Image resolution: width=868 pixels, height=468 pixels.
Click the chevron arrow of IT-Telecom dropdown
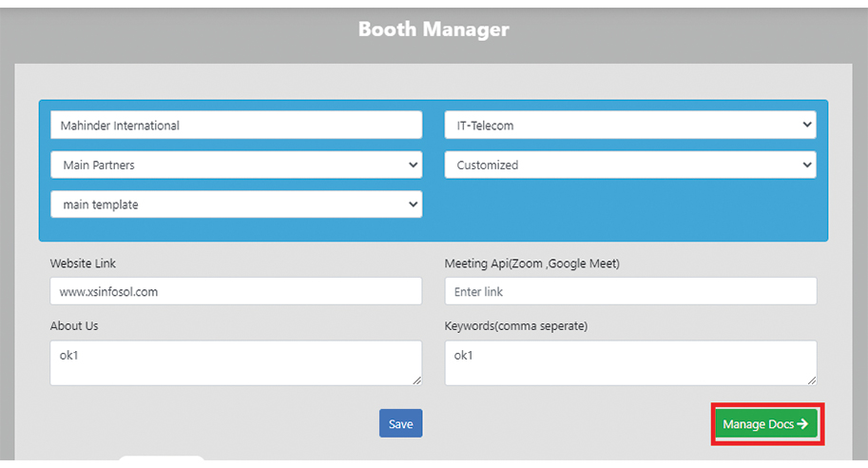coord(806,125)
